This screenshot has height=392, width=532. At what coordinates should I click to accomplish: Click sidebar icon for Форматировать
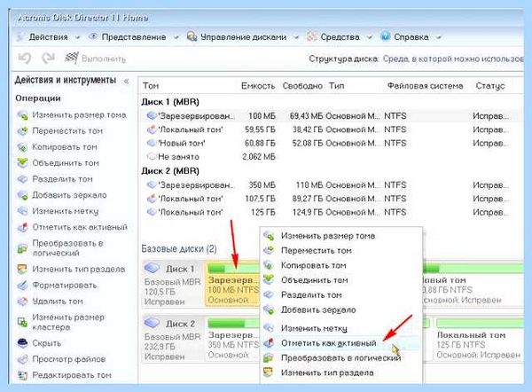click(22, 286)
